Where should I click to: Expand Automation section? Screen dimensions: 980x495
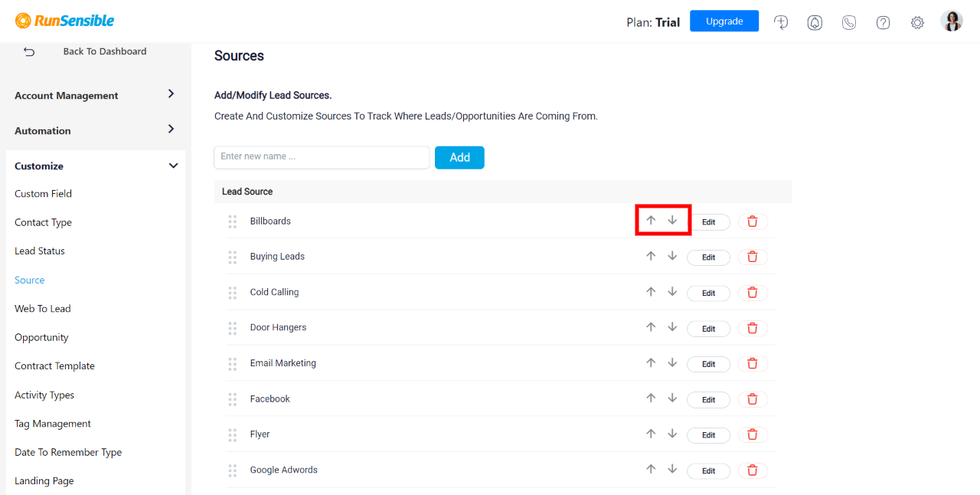pos(96,130)
